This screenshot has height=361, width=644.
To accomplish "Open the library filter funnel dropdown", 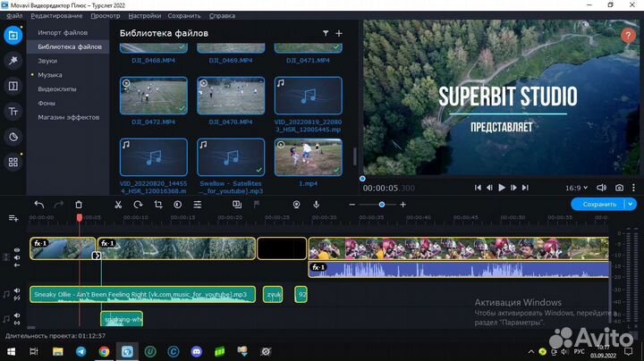I will coord(326,33).
